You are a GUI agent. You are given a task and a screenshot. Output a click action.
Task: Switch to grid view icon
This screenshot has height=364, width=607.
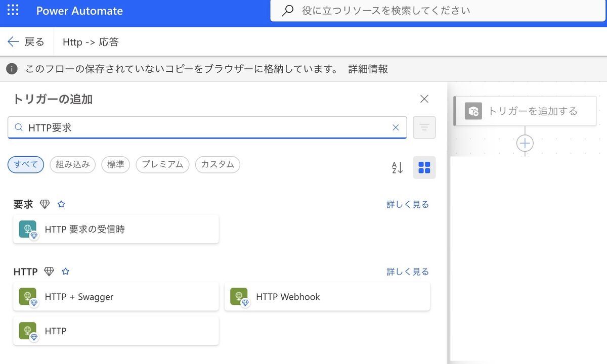[x=424, y=168]
